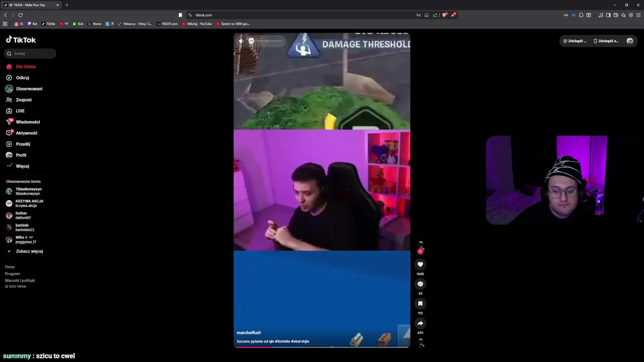Reload the page
Viewport: 644px width, 362px height.
20,15
